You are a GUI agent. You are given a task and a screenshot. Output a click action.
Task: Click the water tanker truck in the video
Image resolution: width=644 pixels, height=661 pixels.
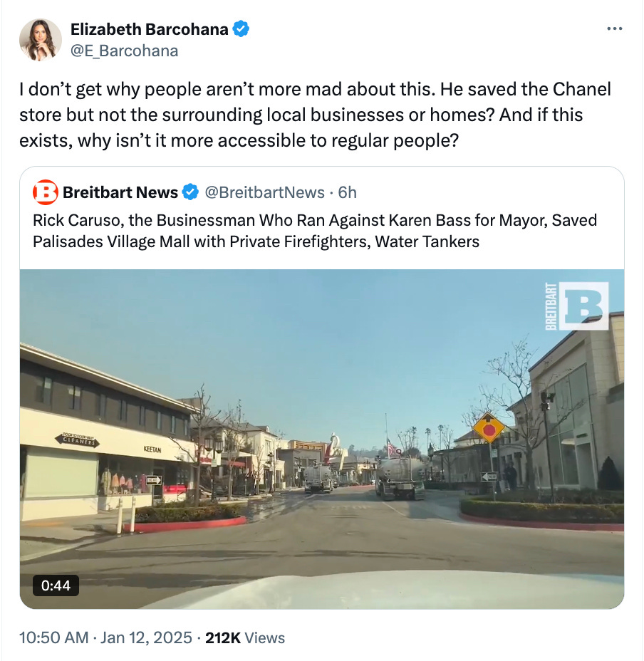click(x=400, y=478)
